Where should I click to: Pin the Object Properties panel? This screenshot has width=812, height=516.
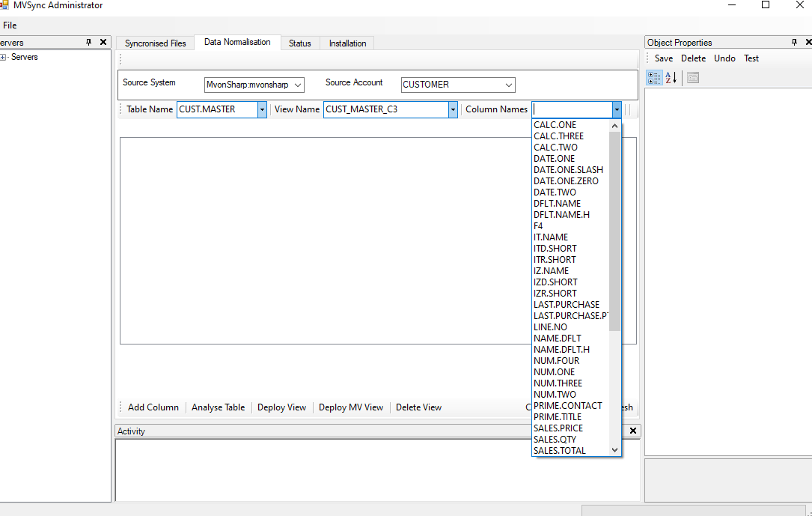pos(794,43)
